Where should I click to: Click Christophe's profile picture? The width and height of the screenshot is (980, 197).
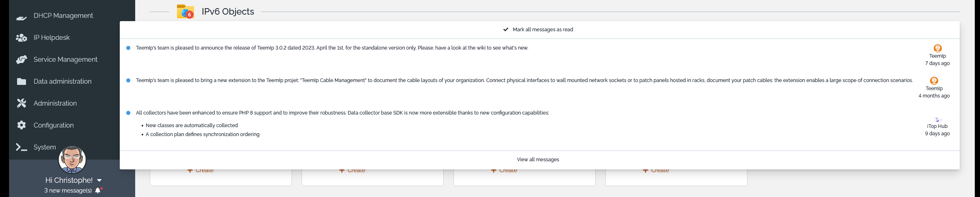coord(72,160)
